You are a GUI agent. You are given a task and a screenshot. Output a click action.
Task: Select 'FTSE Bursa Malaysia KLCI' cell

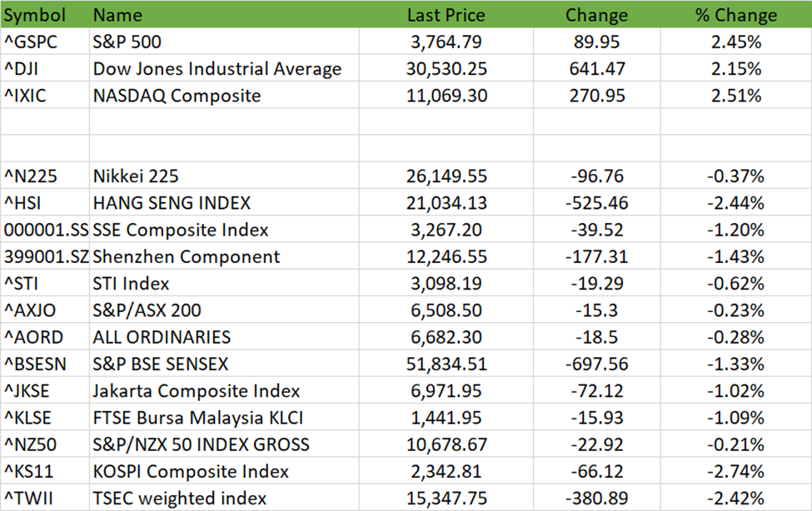coord(224,418)
